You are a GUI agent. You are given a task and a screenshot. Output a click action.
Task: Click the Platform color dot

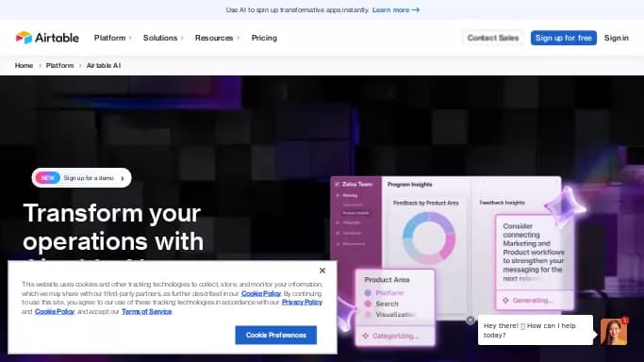coord(368,292)
